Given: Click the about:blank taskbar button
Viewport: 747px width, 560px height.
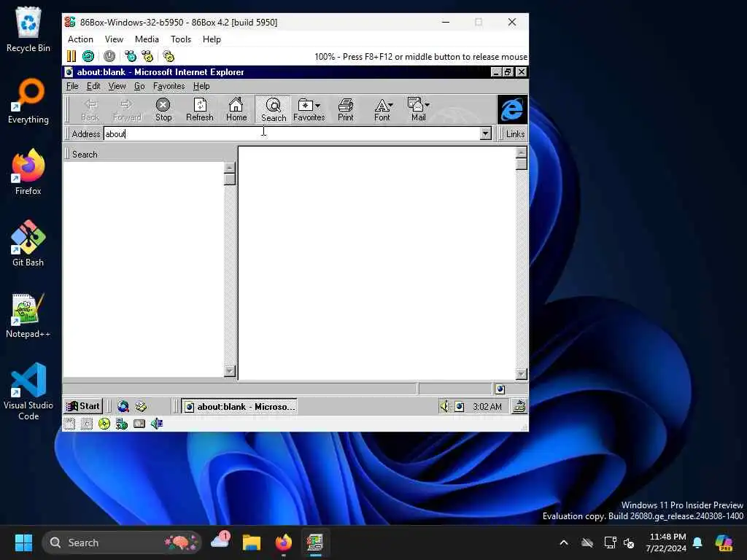Looking at the screenshot, I should (x=239, y=407).
